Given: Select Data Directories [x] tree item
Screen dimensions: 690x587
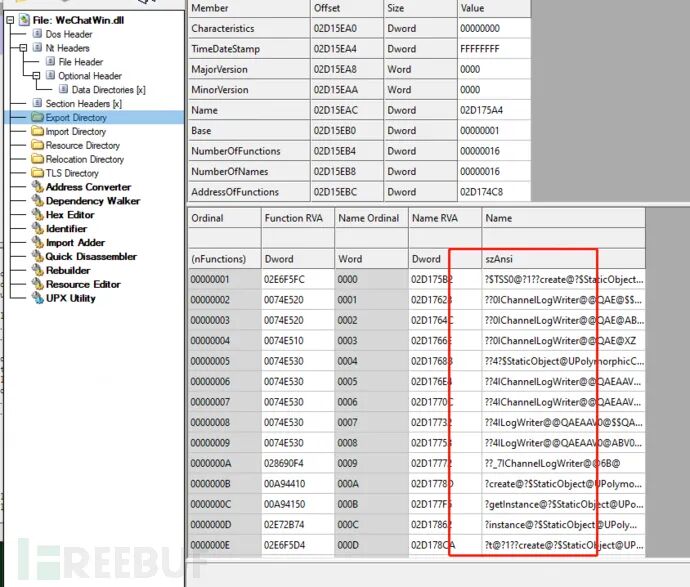Looking at the screenshot, I should click(109, 90).
